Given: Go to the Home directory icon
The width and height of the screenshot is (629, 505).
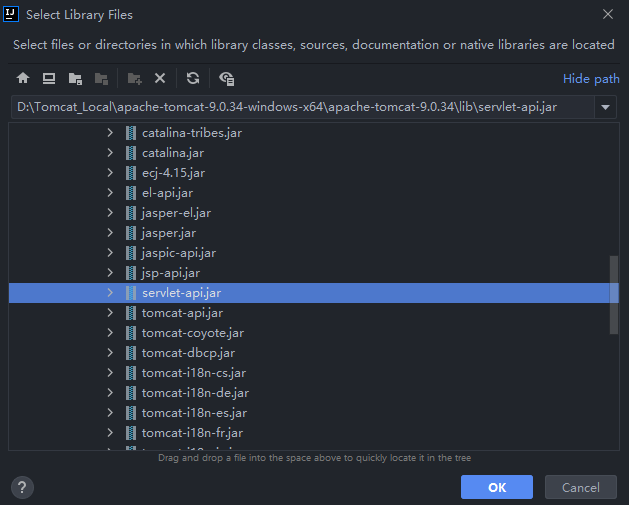Looking at the screenshot, I should (23, 78).
